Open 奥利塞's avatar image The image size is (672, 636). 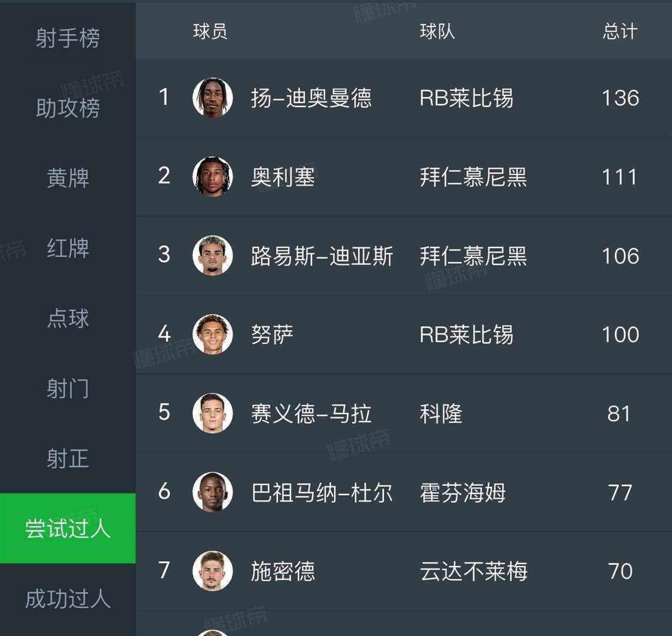[214, 177]
